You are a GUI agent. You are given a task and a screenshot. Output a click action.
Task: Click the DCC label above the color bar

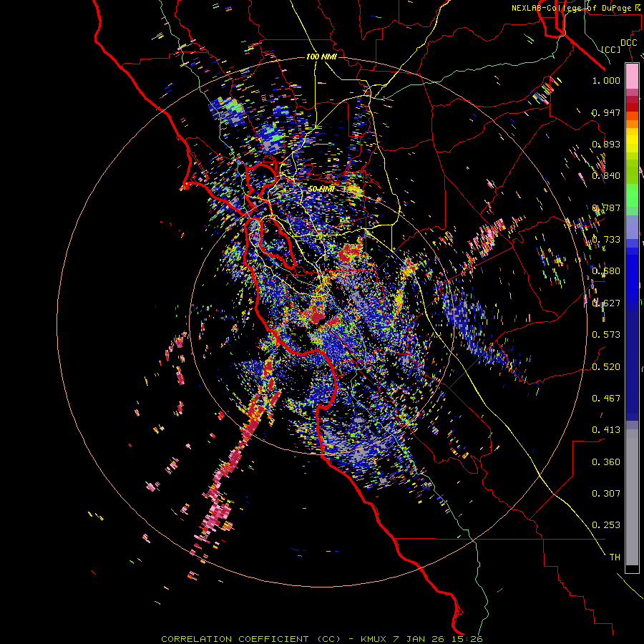tap(628, 43)
